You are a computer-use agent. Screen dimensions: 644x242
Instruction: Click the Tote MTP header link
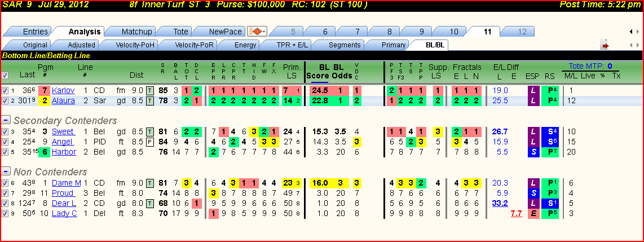pos(590,66)
